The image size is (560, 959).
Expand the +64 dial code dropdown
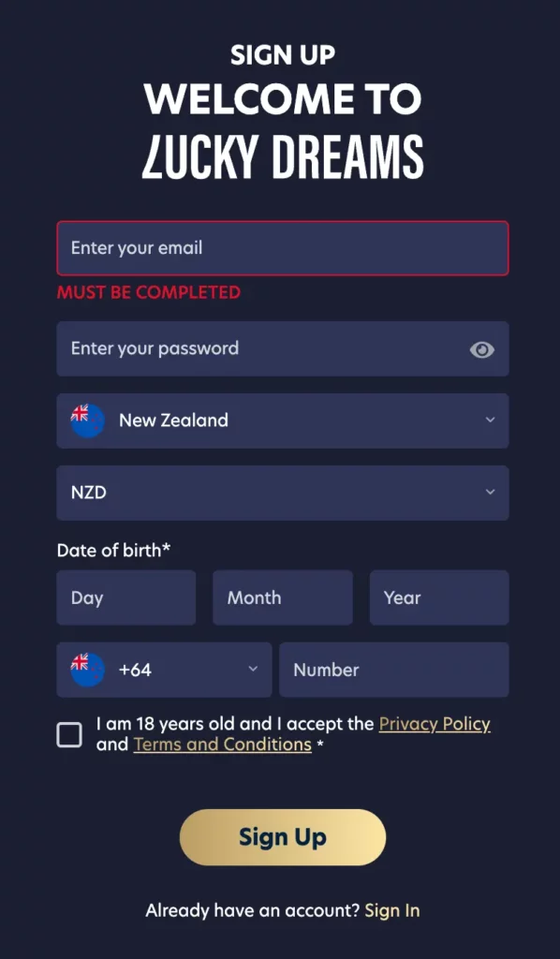tap(164, 670)
